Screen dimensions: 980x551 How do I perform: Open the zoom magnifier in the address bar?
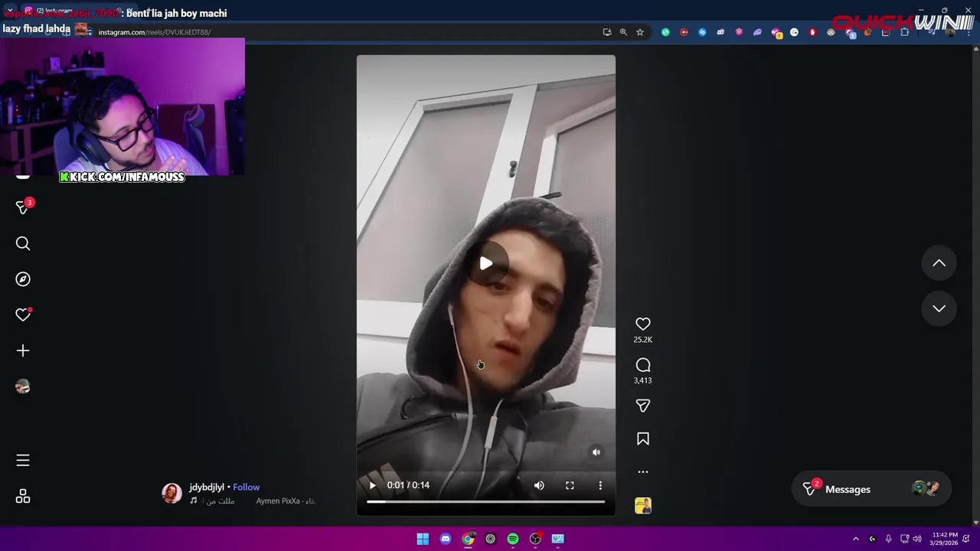tap(623, 32)
